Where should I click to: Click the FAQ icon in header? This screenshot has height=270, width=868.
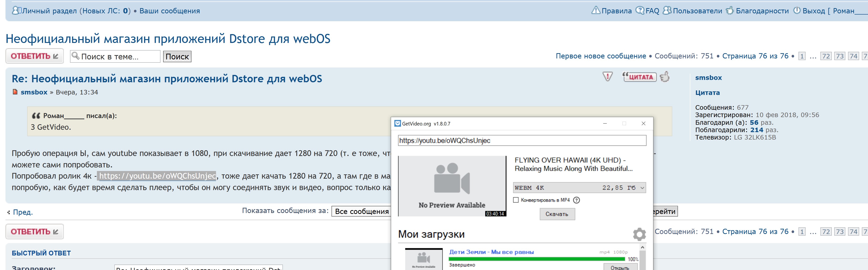(x=640, y=10)
